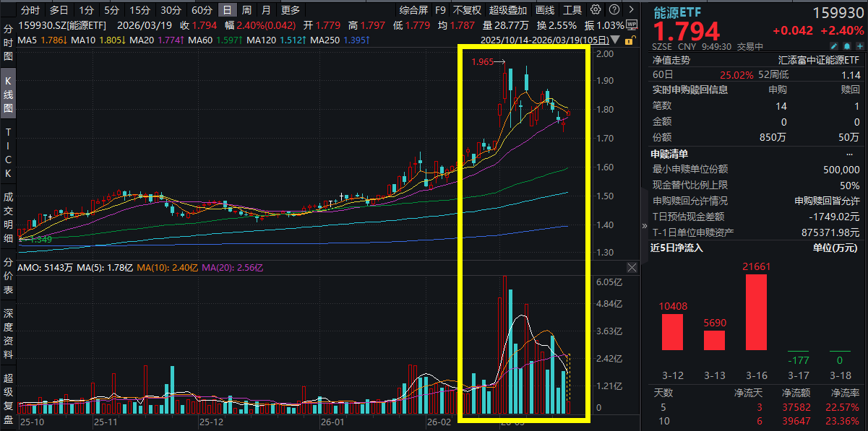Switch to the 周 weekly period
868x431 pixels.
(x=246, y=10)
